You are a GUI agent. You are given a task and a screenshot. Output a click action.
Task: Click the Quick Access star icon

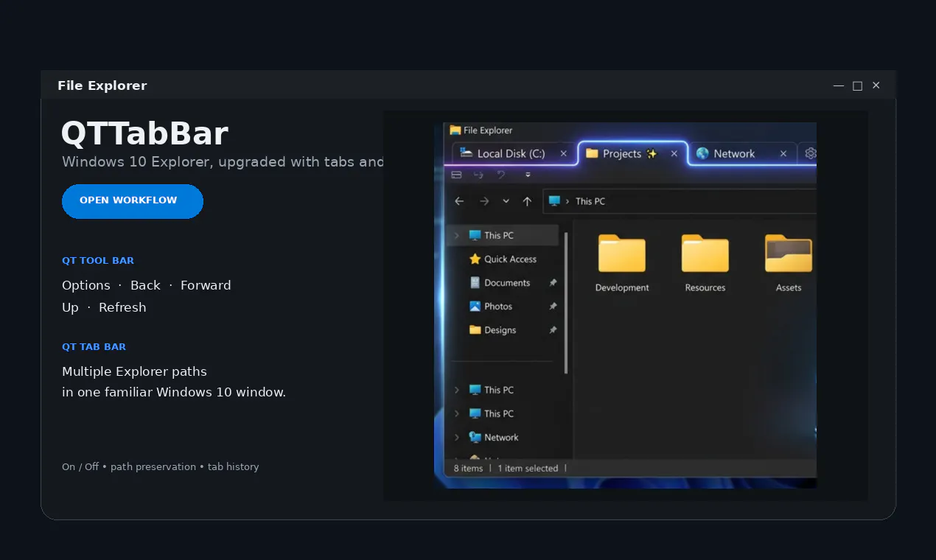pyautogui.click(x=475, y=259)
